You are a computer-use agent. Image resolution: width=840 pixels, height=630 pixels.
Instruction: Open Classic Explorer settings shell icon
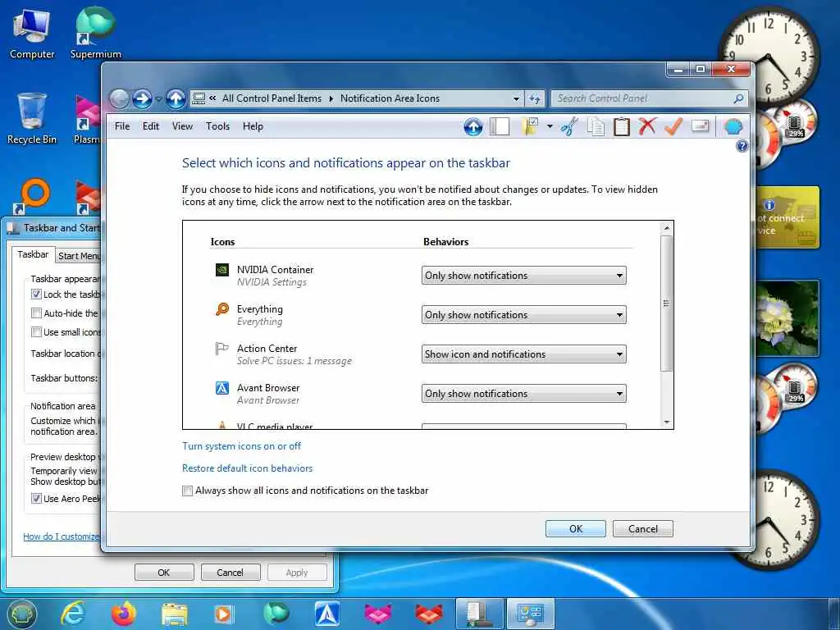click(733, 127)
